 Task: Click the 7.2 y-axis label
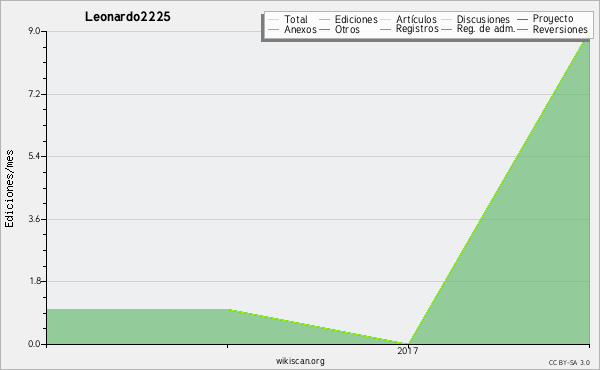[34, 94]
